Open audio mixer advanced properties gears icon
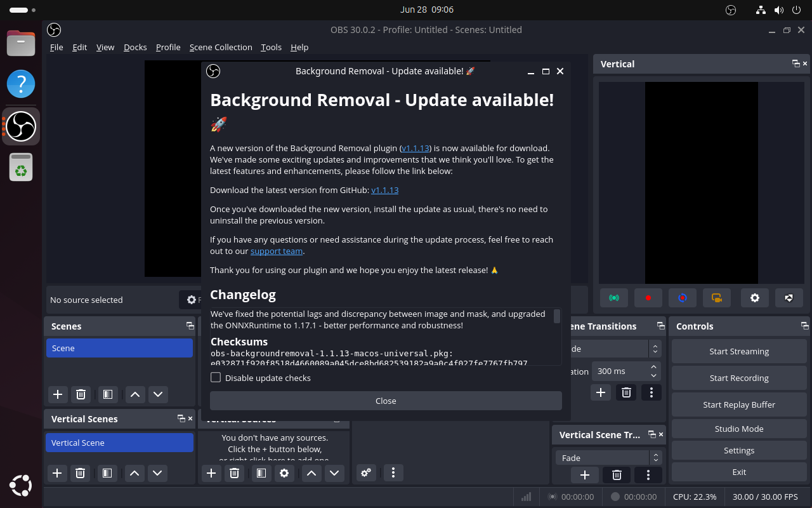812x508 pixels. point(366,472)
